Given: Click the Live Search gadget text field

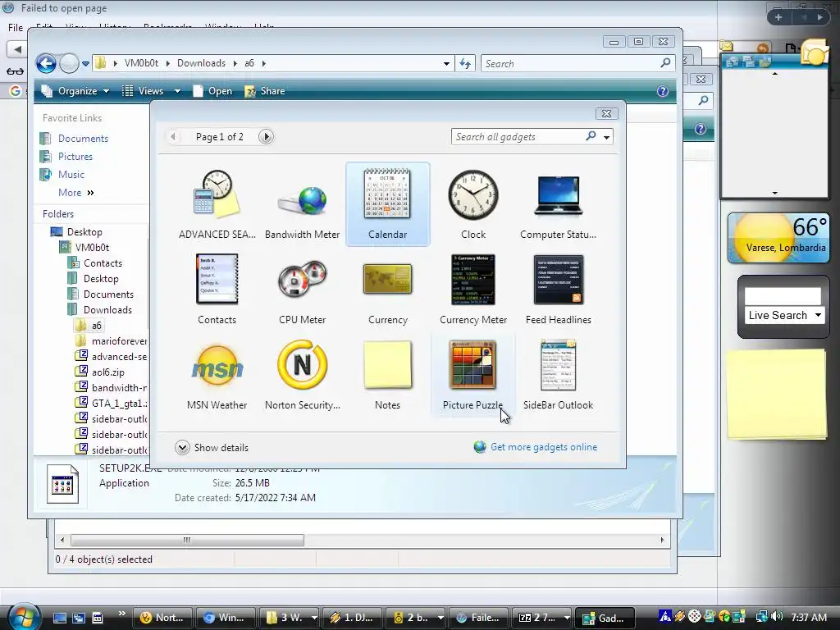Looking at the screenshot, I should tap(782, 297).
